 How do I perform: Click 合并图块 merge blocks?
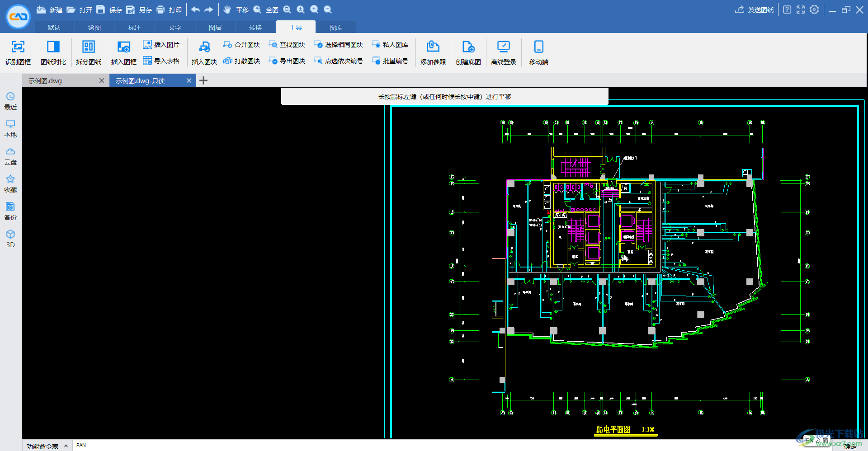pos(241,44)
